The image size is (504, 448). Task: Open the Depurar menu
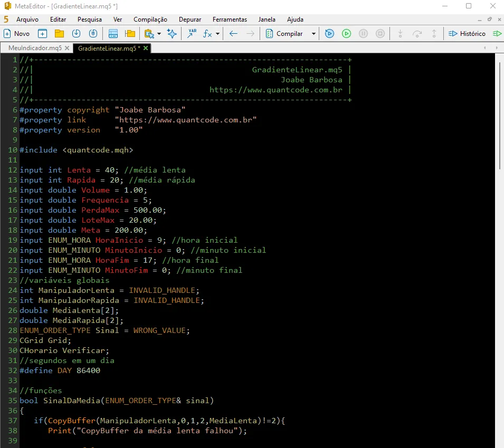[x=190, y=20]
